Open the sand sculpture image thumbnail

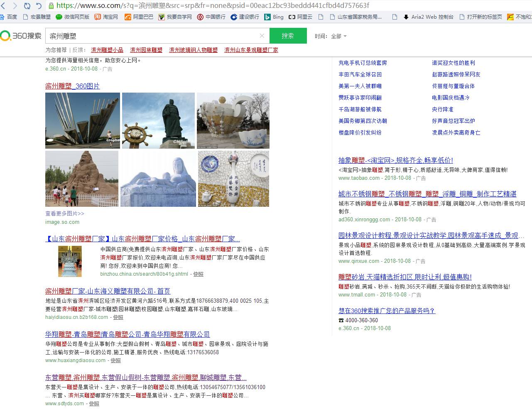[81, 179]
